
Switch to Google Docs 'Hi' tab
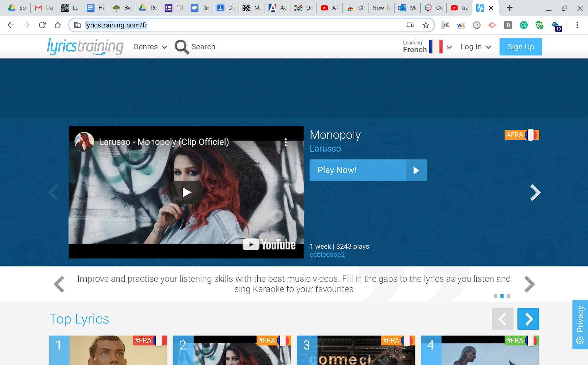[x=96, y=8]
